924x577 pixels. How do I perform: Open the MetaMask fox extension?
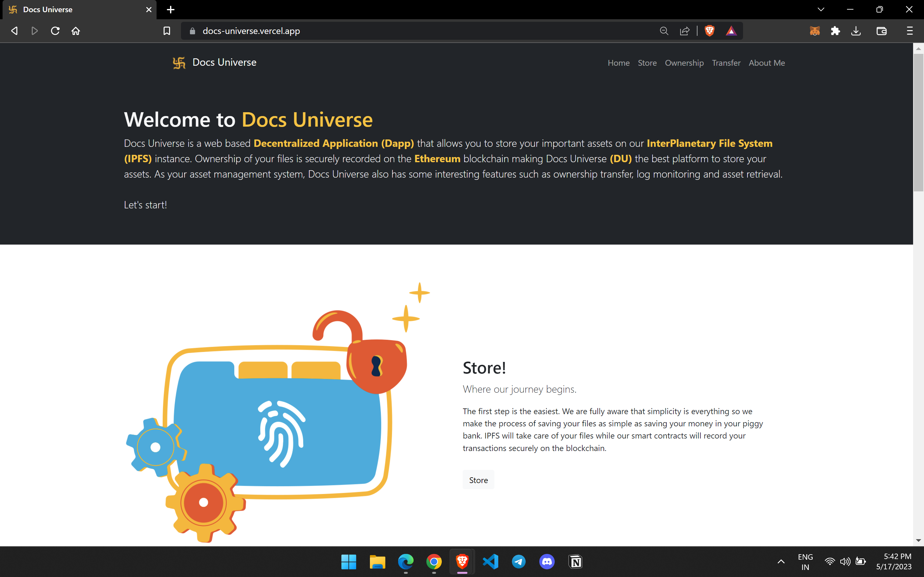click(814, 31)
